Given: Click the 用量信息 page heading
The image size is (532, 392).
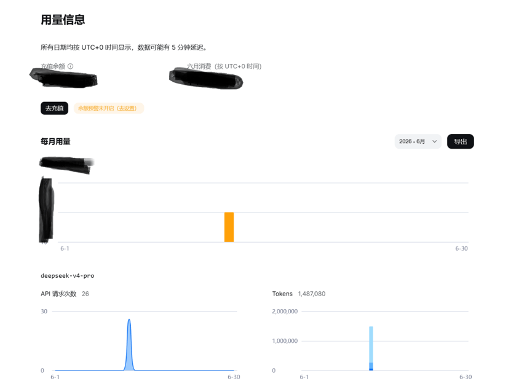Looking at the screenshot, I should pyautogui.click(x=63, y=20).
